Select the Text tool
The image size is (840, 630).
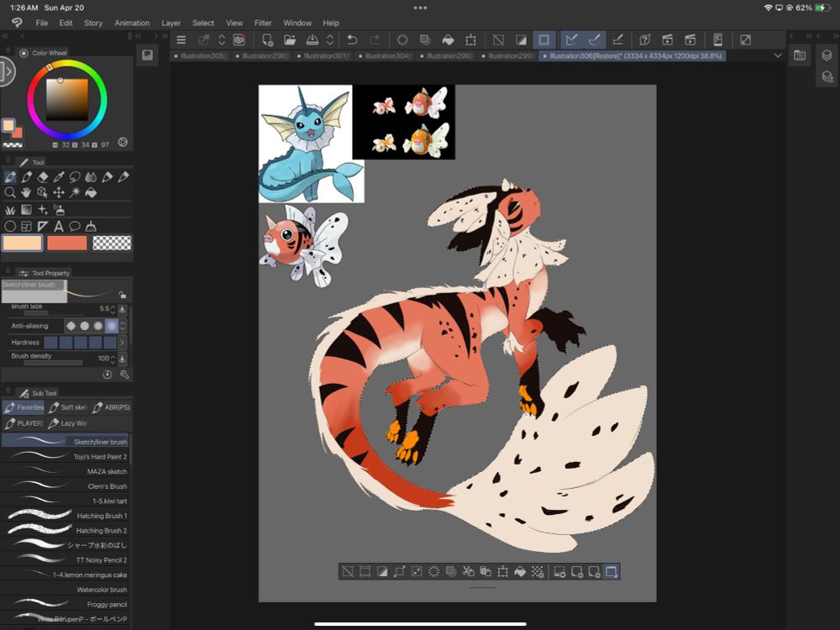[x=59, y=226]
